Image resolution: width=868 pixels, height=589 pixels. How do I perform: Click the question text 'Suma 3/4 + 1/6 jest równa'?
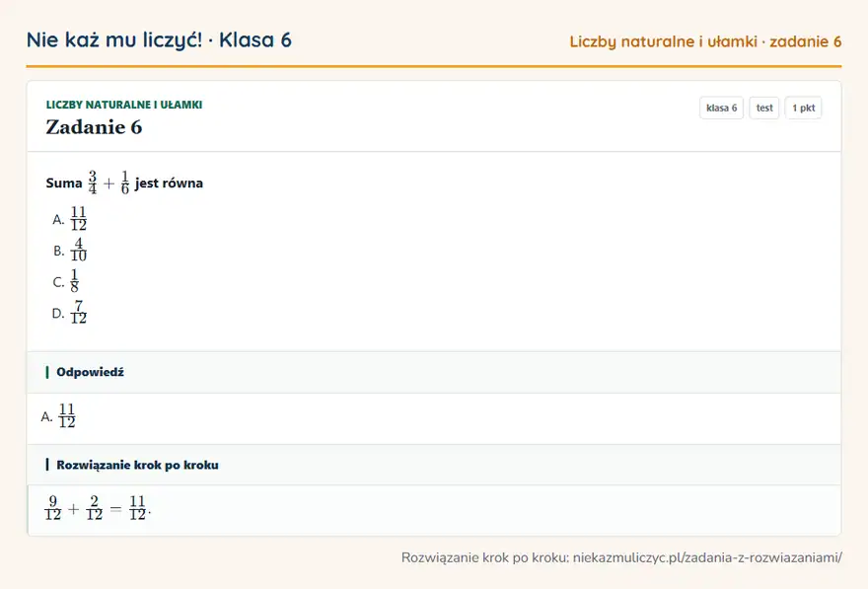click(x=124, y=183)
